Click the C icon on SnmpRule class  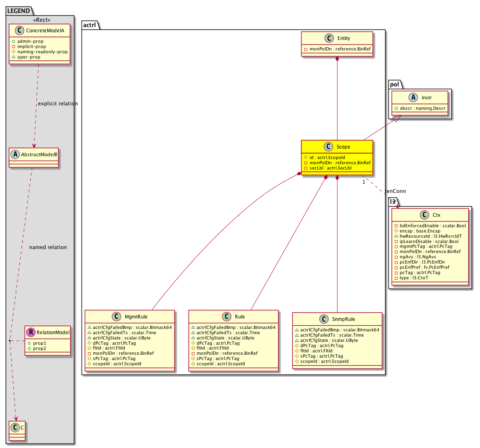pyautogui.click(x=323, y=319)
